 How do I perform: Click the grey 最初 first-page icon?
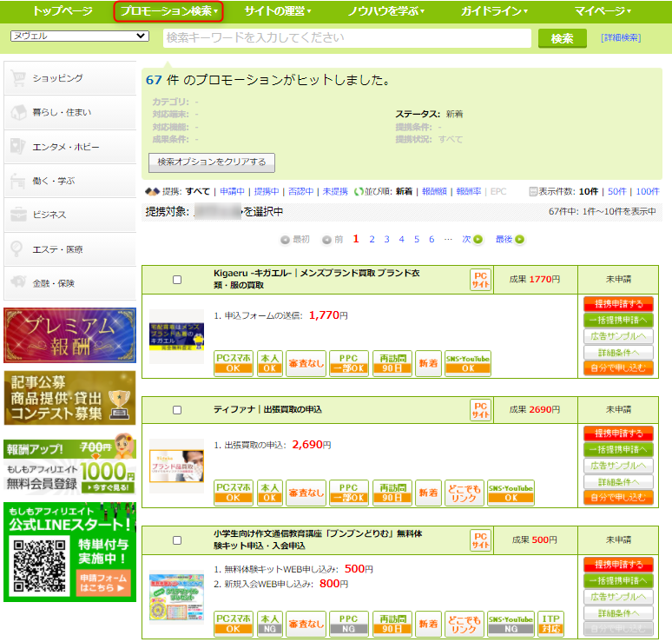pyautogui.click(x=285, y=240)
